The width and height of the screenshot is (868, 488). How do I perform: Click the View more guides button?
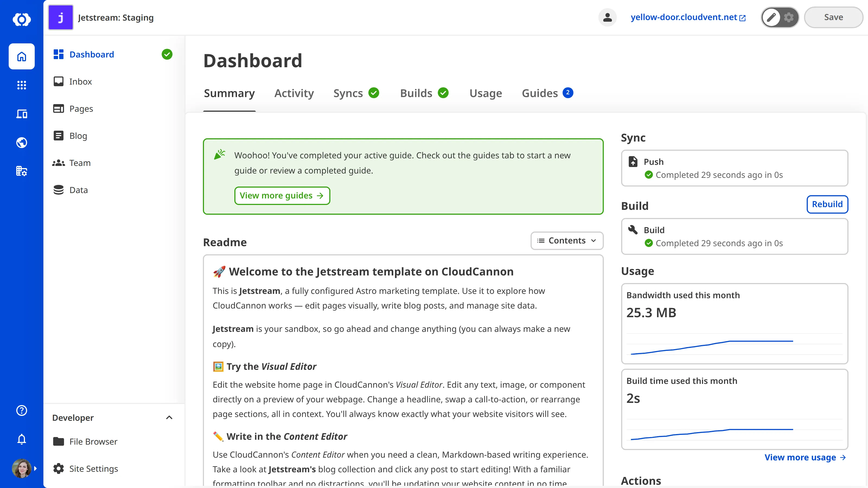pos(282,196)
